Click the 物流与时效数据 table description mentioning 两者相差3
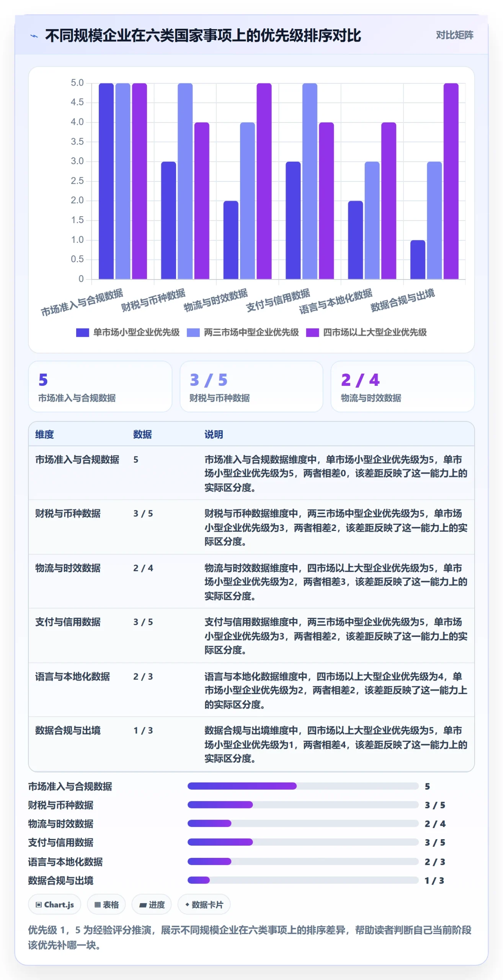Screen dimensions: 503x980 tap(336, 582)
